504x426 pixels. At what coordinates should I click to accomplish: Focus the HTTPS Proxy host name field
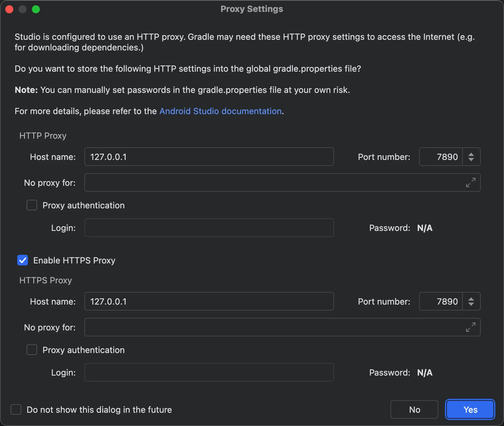[209, 302]
